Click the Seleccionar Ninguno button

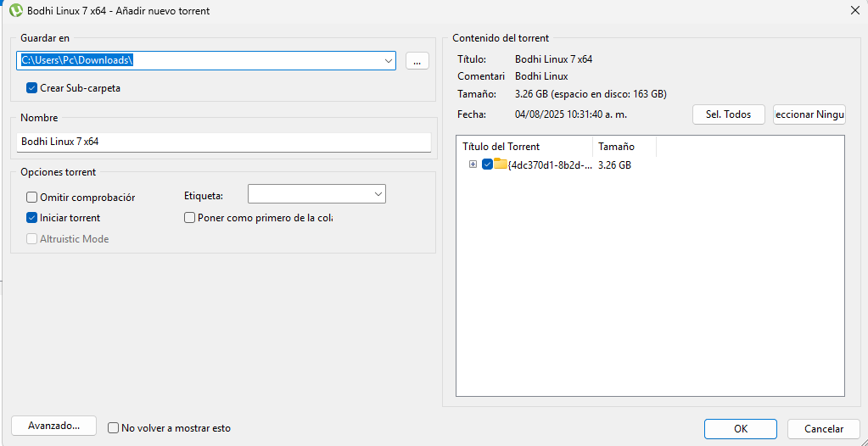click(809, 114)
